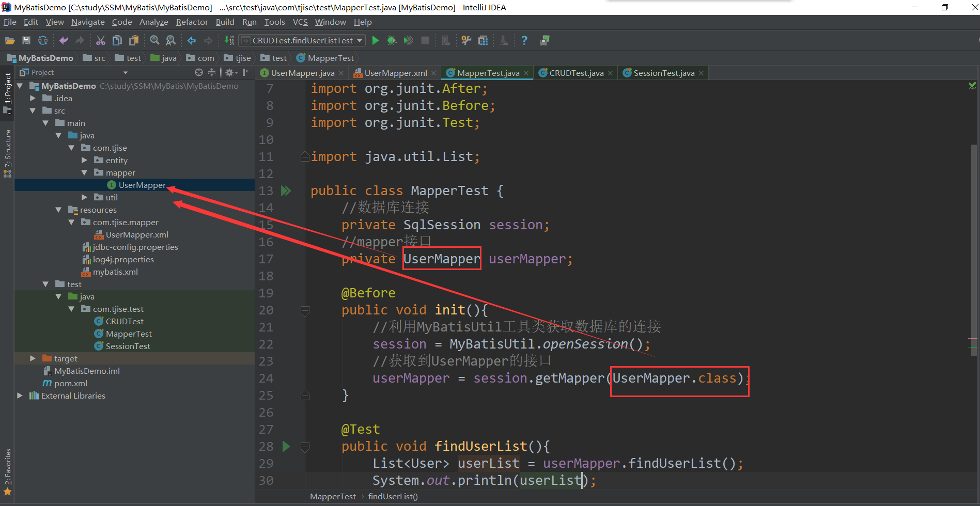980x506 pixels.
Task: Collapse the test folder node
Action: pyautogui.click(x=45, y=284)
